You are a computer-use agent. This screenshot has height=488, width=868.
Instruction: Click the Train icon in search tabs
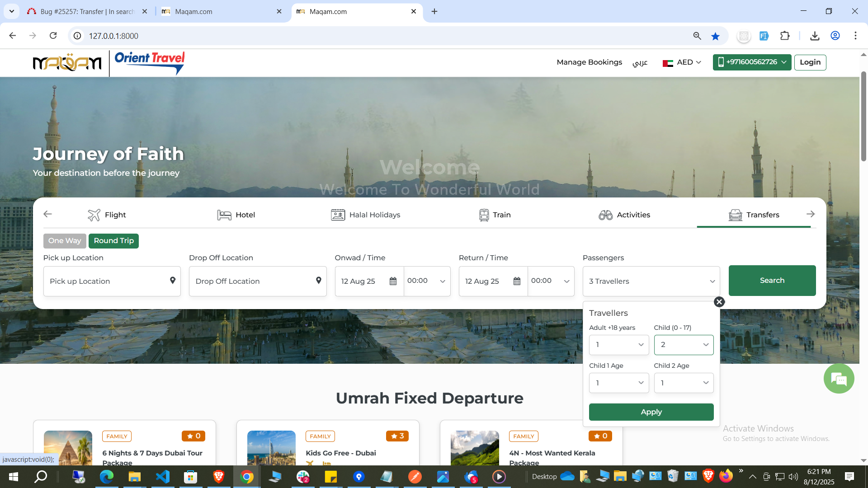pyautogui.click(x=484, y=215)
